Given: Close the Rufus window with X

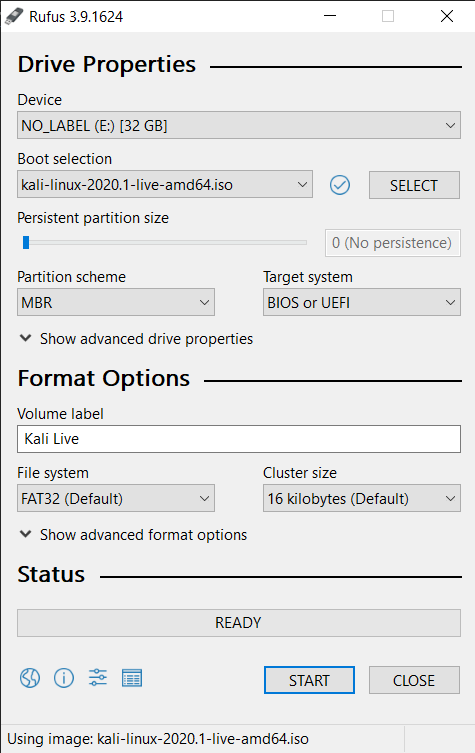Looking at the screenshot, I should pyautogui.click(x=447, y=16).
